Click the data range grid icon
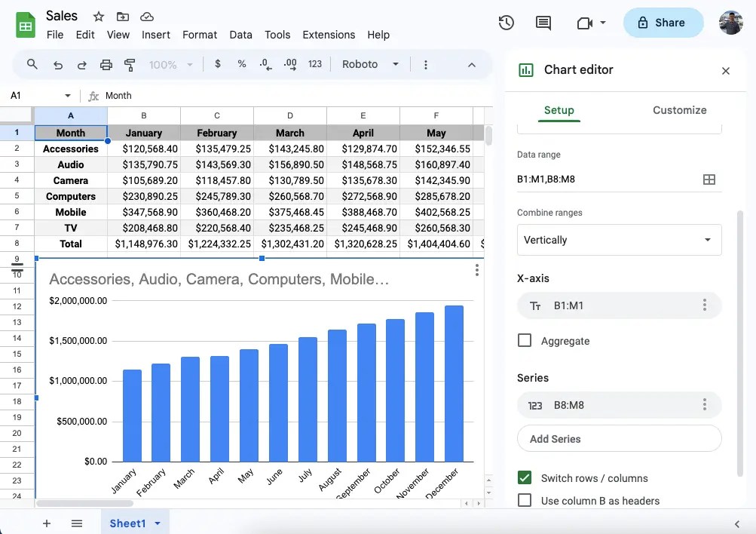This screenshot has width=756, height=534. 709,179
